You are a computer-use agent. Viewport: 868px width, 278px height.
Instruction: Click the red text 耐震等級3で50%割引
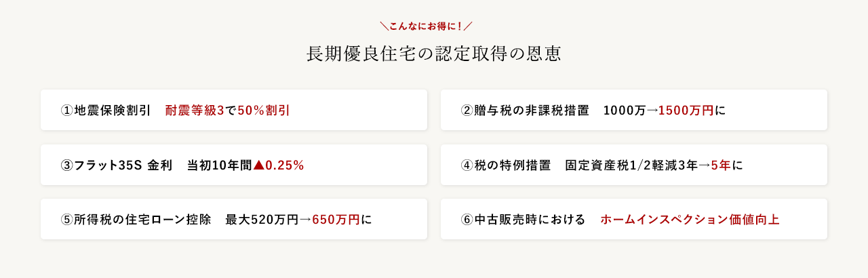[x=227, y=111]
